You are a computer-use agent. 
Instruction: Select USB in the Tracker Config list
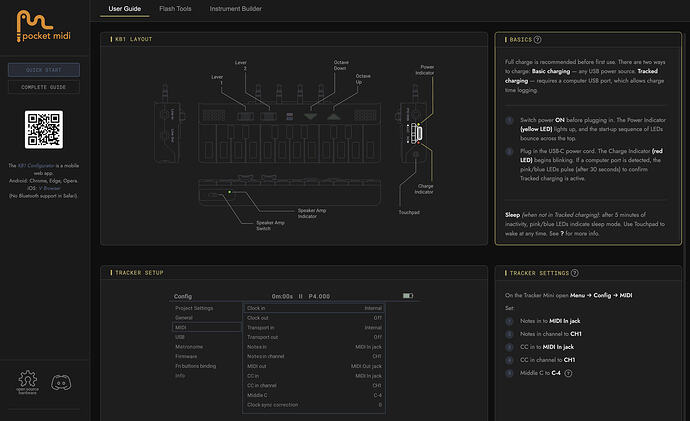pyautogui.click(x=180, y=337)
